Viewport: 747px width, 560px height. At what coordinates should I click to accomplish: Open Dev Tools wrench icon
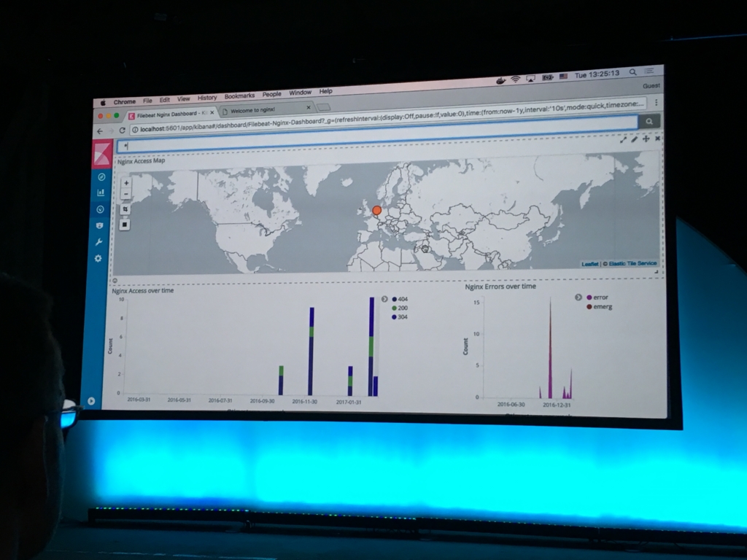[98, 242]
